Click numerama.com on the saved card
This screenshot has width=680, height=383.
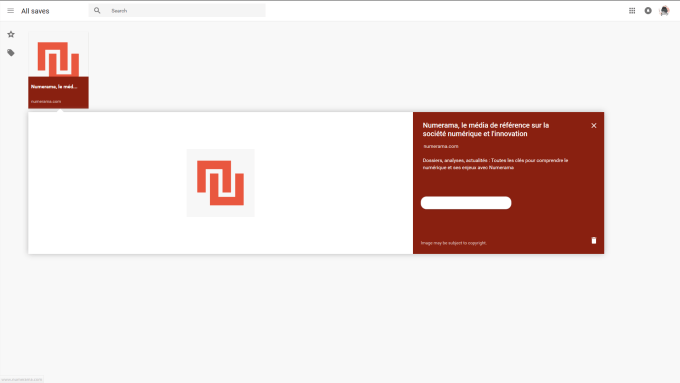(46, 101)
